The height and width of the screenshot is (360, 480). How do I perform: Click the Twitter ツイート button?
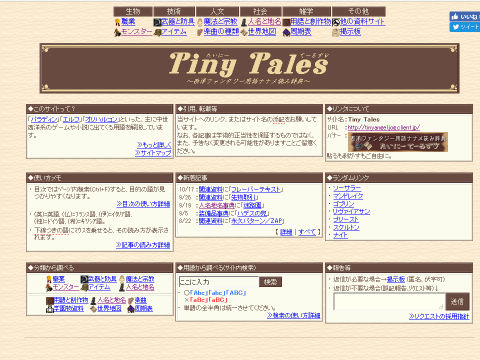[x=465, y=27]
